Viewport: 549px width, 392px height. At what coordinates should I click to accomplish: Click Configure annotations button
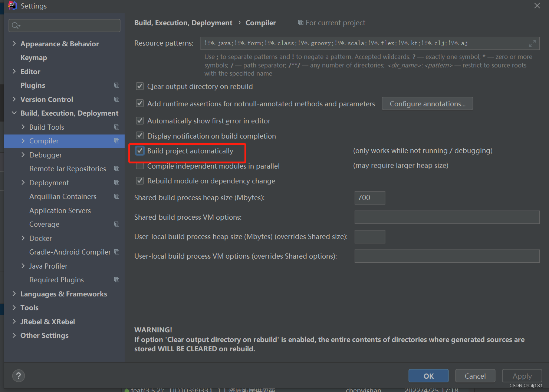coord(427,104)
